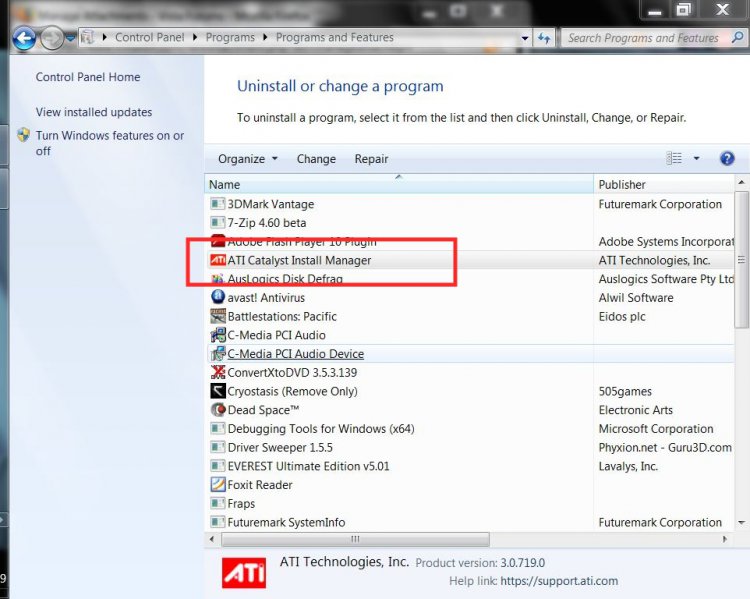Select the Futuremark SystemInfo icon
Screen dimensions: 750x599
pos(218,522)
